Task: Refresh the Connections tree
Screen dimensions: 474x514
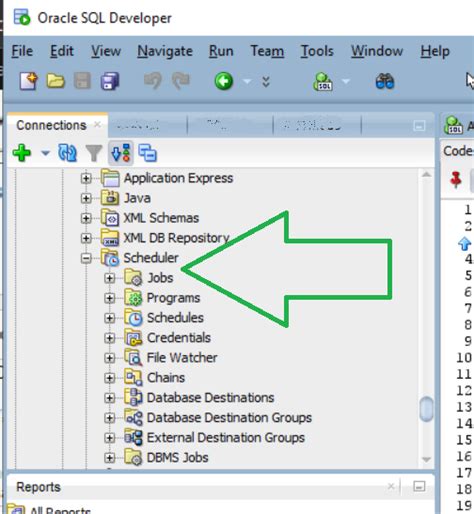Action: point(67,153)
